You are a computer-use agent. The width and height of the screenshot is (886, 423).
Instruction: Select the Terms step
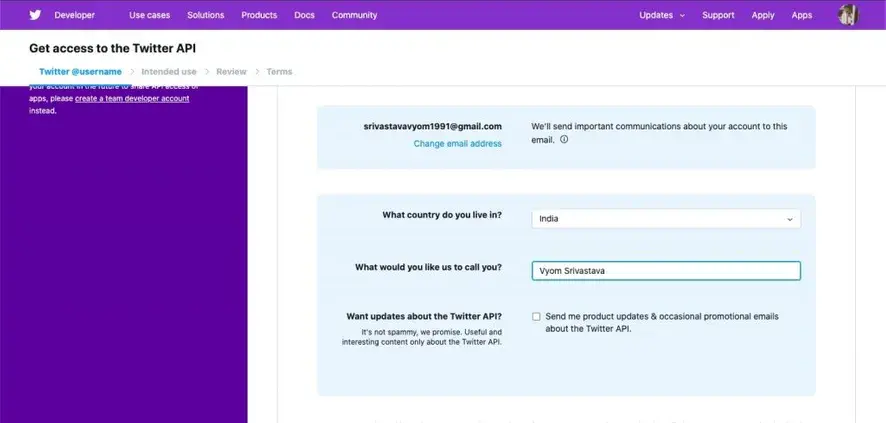click(279, 72)
